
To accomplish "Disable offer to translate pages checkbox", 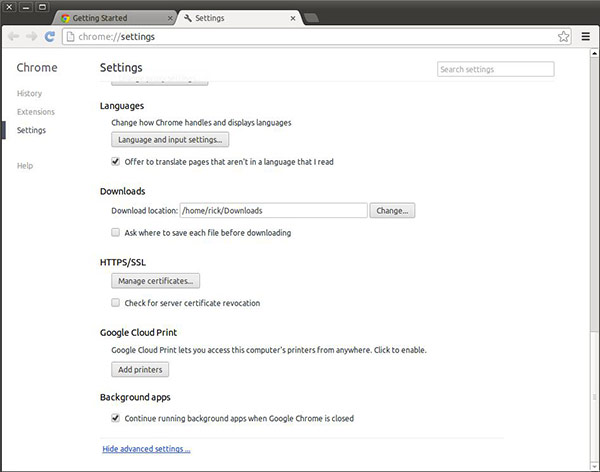I will pos(116,160).
